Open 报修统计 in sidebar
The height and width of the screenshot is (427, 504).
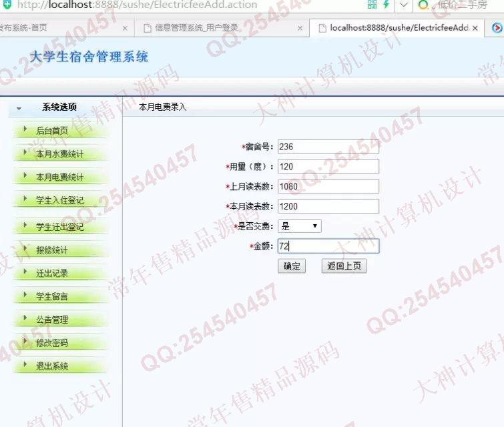point(52,250)
